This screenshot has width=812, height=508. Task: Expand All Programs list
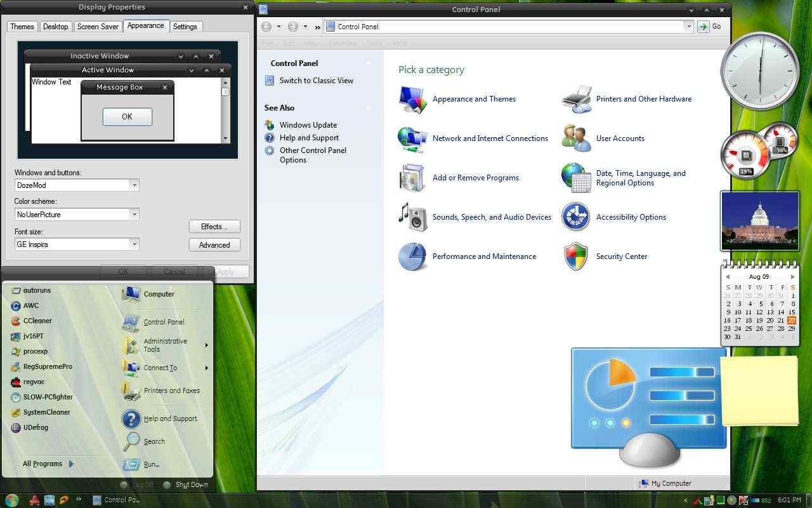pyautogui.click(x=48, y=464)
